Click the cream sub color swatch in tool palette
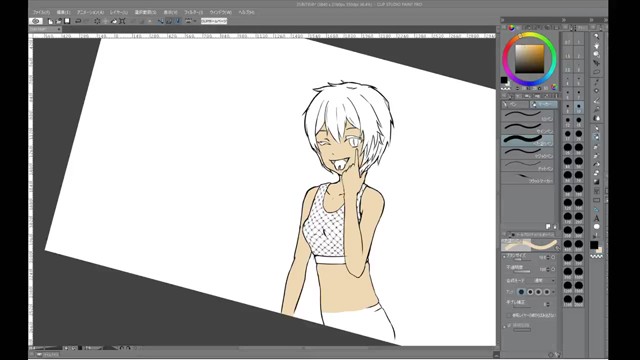 point(600,250)
